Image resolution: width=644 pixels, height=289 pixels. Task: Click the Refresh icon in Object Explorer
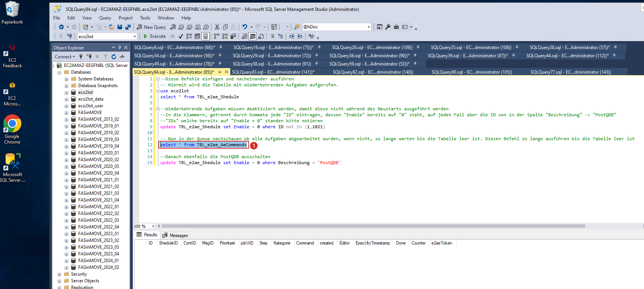click(x=114, y=57)
